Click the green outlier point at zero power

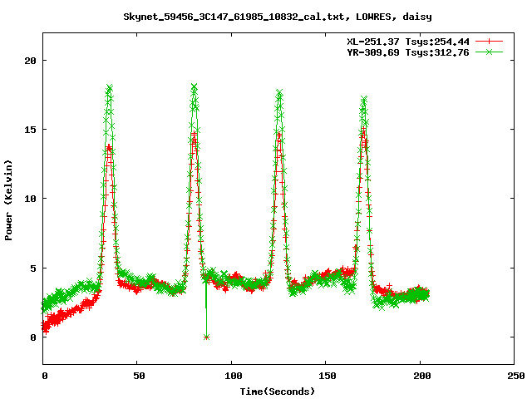coord(206,337)
